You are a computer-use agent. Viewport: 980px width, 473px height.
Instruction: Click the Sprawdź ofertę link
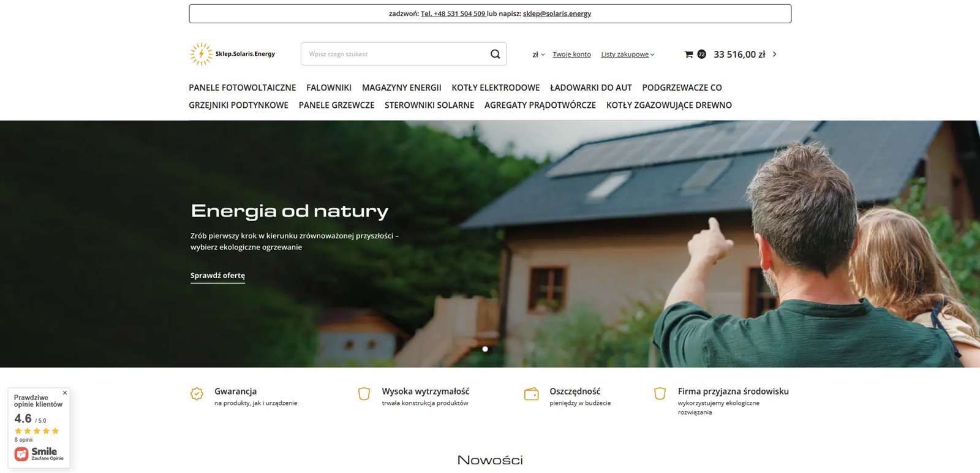pos(217,276)
